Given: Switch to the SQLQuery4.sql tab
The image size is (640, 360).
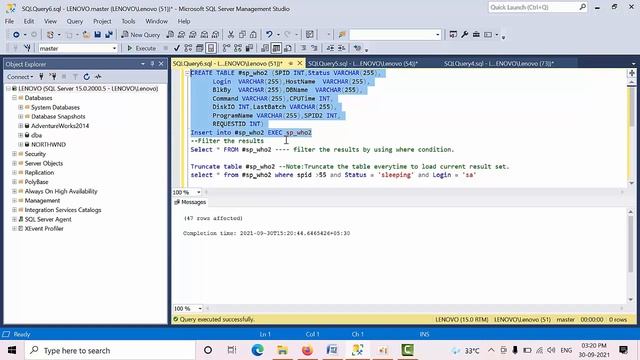Looking at the screenshot, I should point(499,64).
